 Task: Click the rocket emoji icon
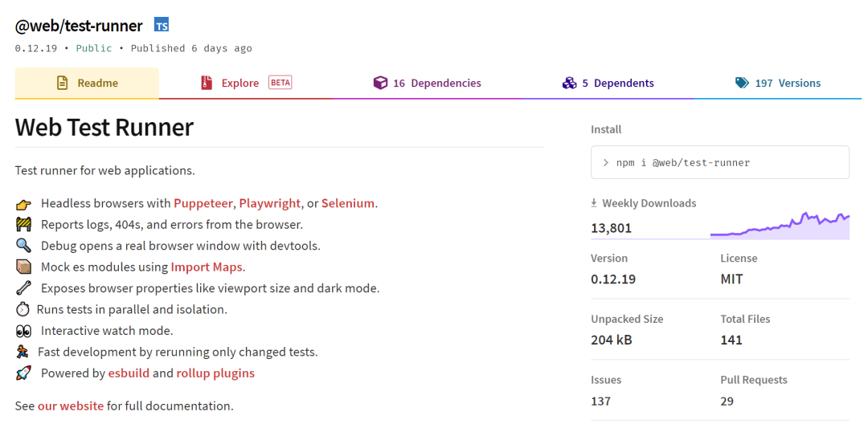tap(23, 373)
